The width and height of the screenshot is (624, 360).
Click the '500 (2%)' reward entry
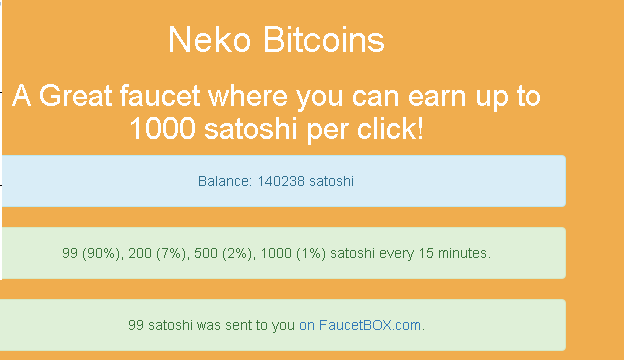[225, 253]
